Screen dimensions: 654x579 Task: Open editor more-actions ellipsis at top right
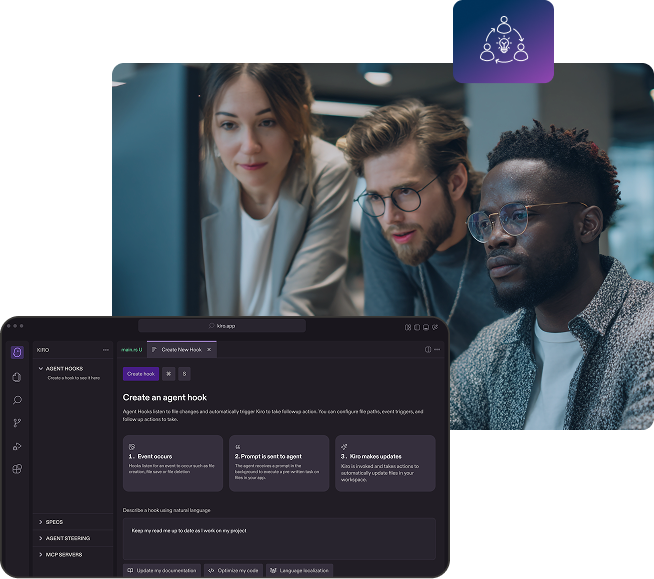pyautogui.click(x=437, y=350)
